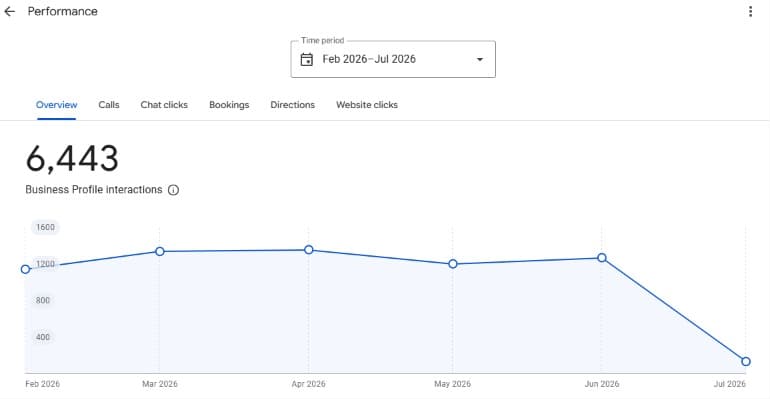Click the Jun 2026 data point
Viewport: 770px width, 399px height.
click(x=602, y=258)
